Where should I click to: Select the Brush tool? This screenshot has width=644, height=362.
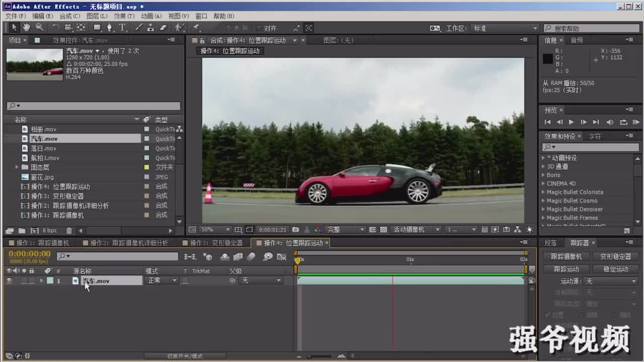pos(139,28)
